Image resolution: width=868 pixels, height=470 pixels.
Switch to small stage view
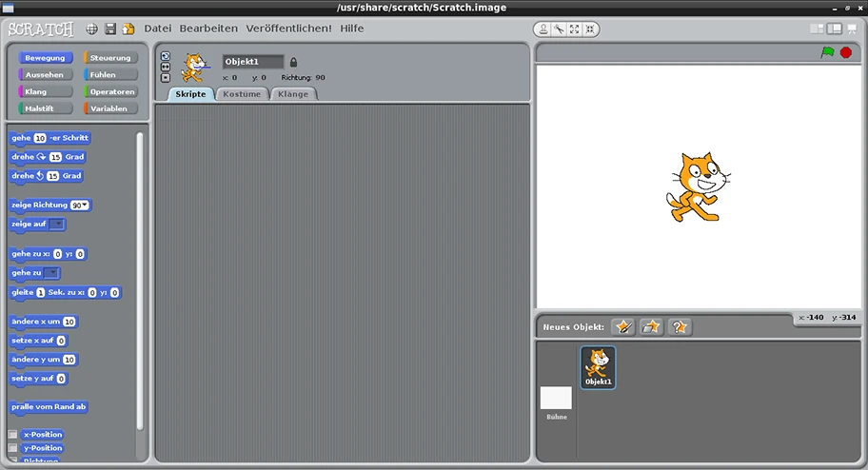coord(817,29)
